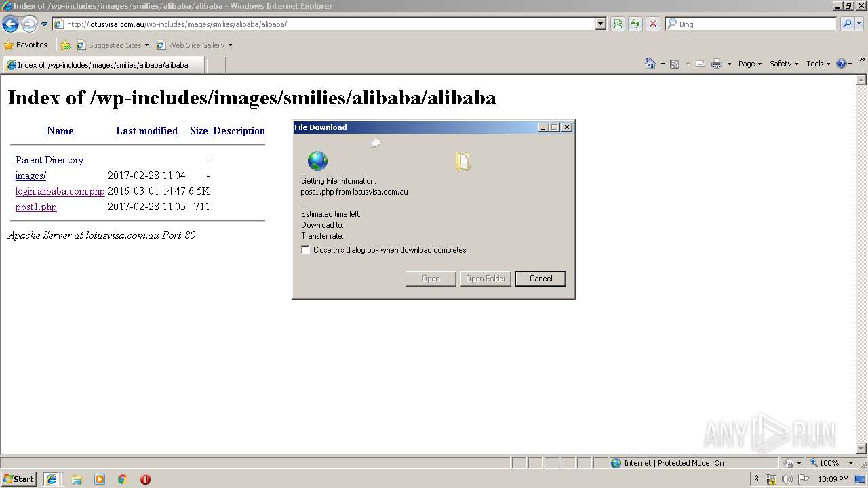Viewport: 868px width, 488px height.
Task: Click the taskbar clock 10:09 PM
Action: pyautogui.click(x=833, y=479)
